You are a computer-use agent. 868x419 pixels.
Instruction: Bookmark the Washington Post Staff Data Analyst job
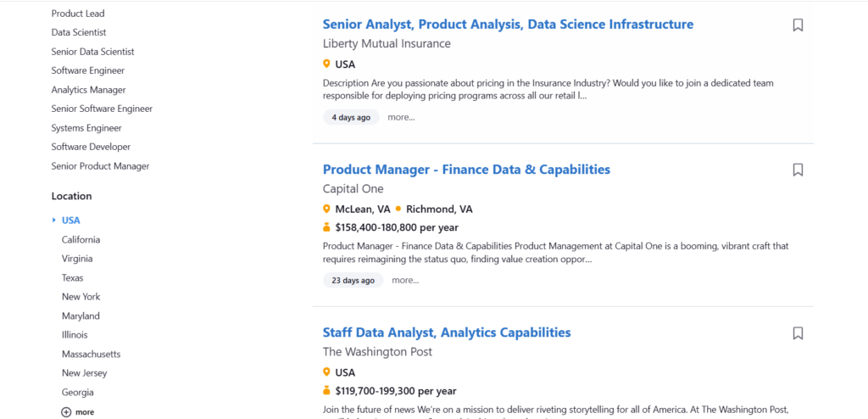pos(798,333)
